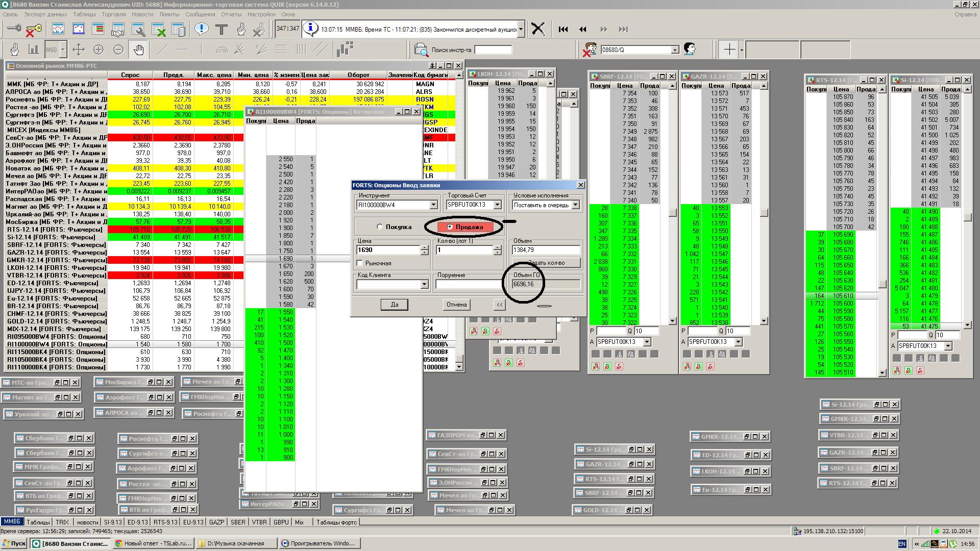
Task: Click the skip to first arrow icon
Action: 563,30
